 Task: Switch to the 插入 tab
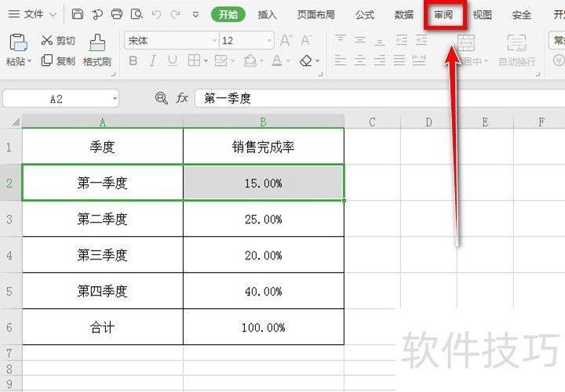click(x=267, y=15)
